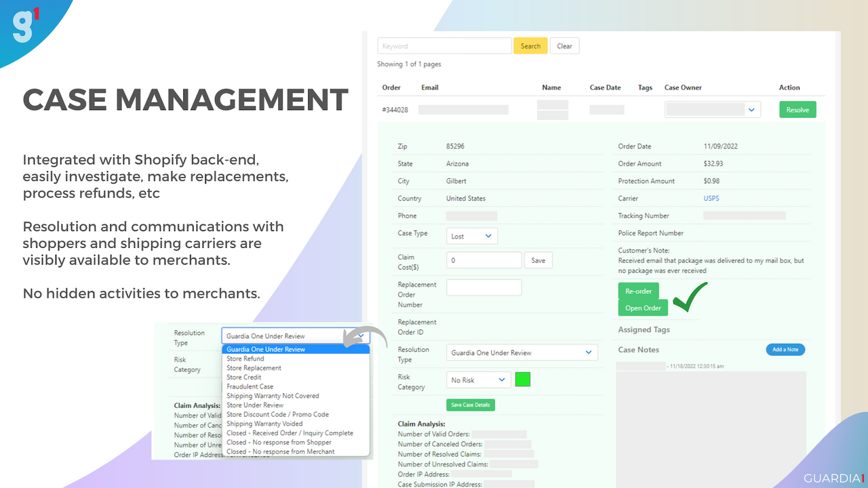
Task: Click the order date 11/09/2022
Action: point(719,146)
